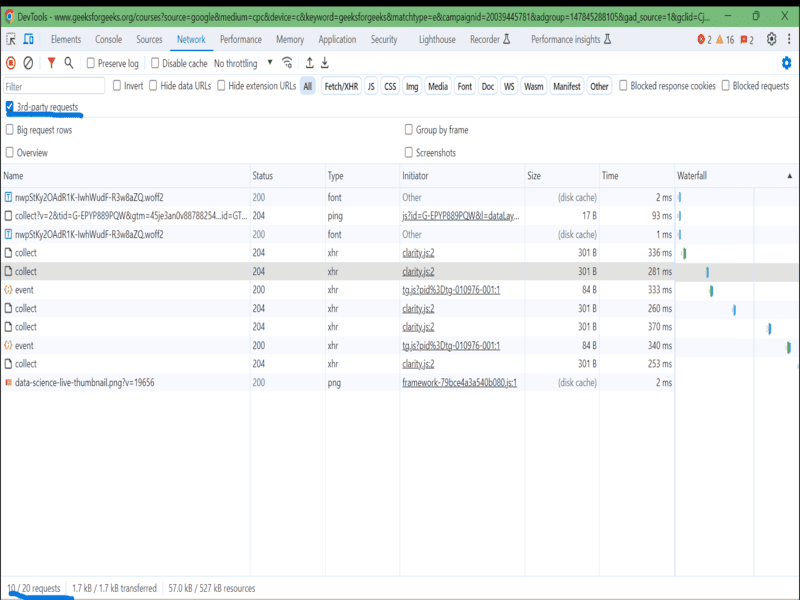Uncheck the 3rd-party requests checkbox
Screen dimensions: 800x600
(x=10, y=107)
